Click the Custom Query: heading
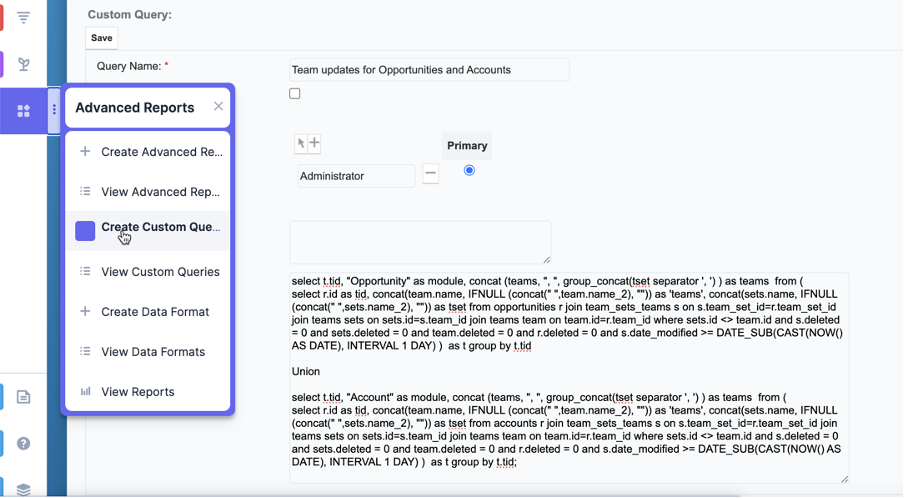The width and height of the screenshot is (904, 498). pos(130,14)
